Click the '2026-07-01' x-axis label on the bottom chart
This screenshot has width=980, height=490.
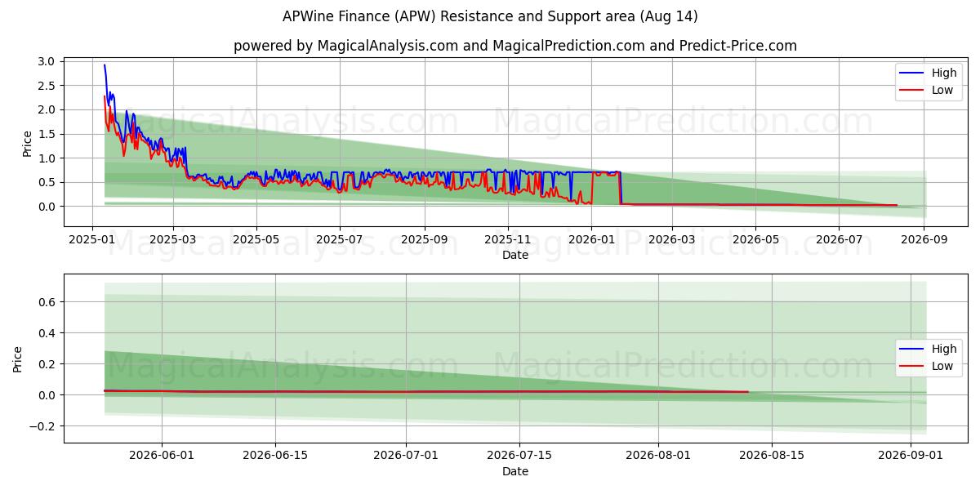point(406,456)
